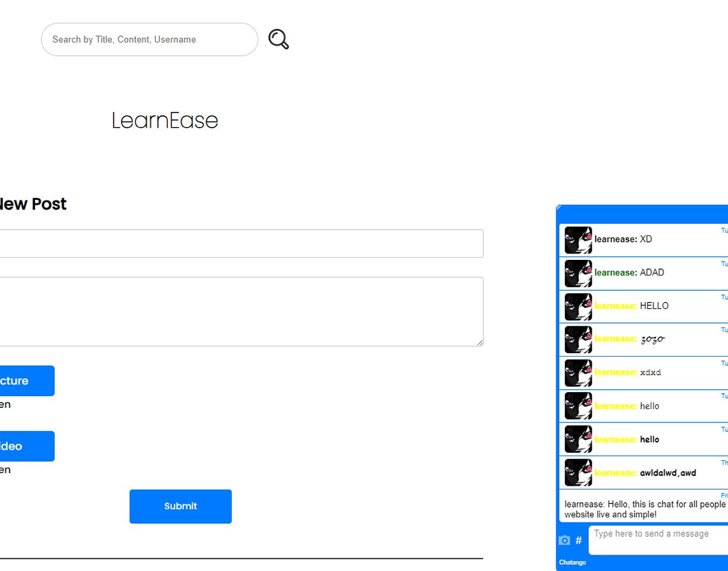The image size is (728, 571).
Task: Click the LearnEase site logo
Action: (x=165, y=121)
